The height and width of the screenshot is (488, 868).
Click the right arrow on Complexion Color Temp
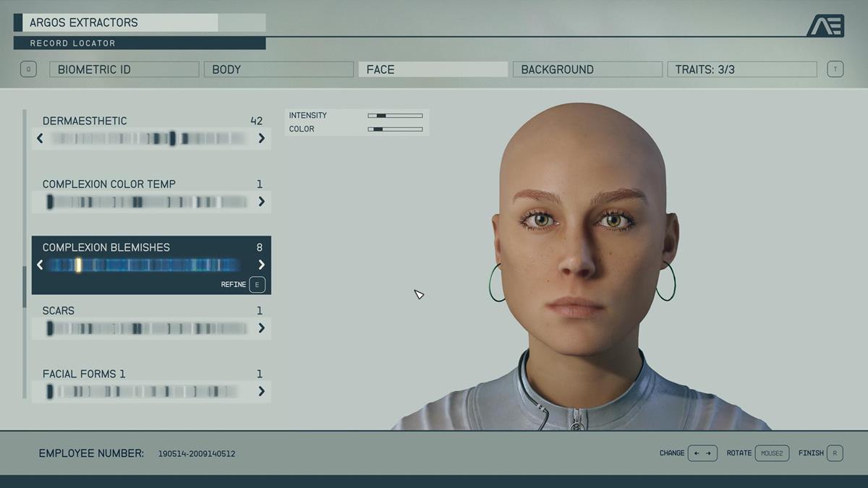(262, 202)
